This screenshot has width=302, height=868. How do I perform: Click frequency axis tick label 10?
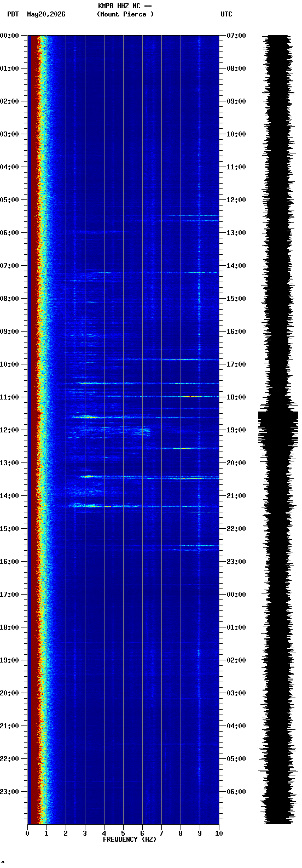point(219,833)
